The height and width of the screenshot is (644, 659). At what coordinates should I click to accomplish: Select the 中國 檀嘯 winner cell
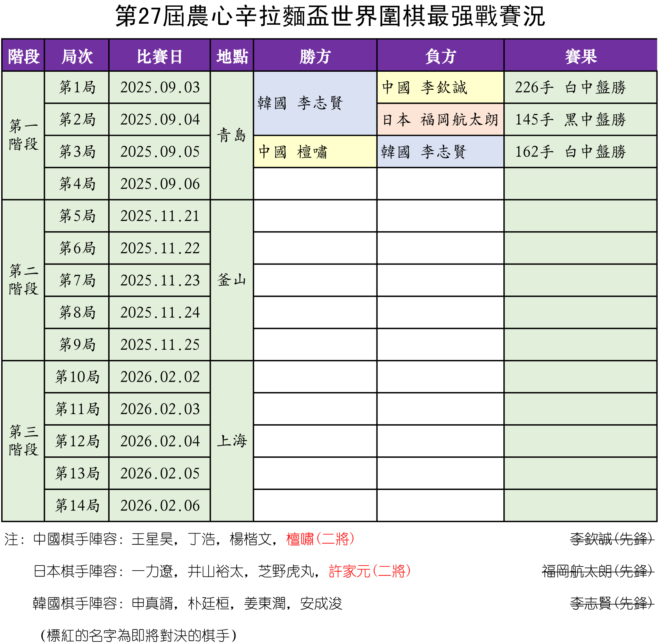click(315, 151)
